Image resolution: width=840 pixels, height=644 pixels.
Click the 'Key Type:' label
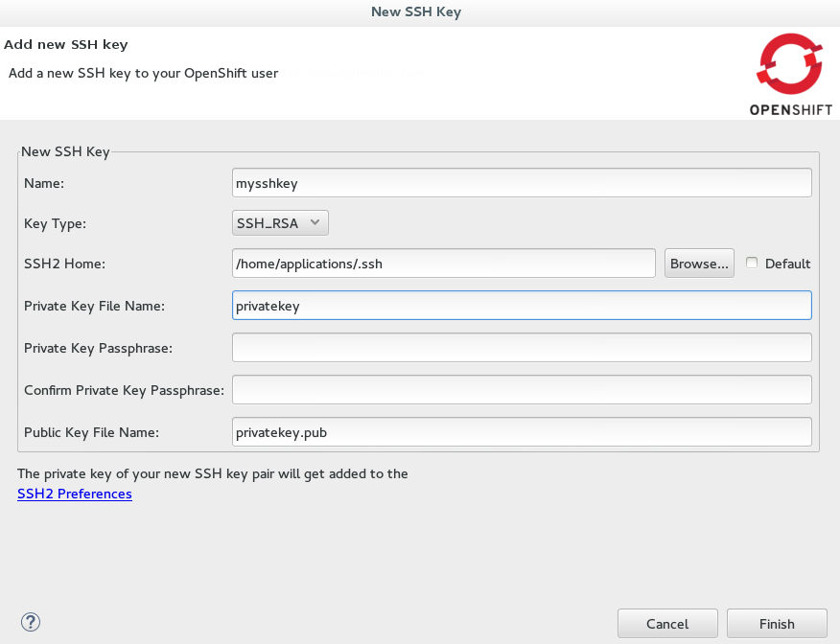click(56, 223)
